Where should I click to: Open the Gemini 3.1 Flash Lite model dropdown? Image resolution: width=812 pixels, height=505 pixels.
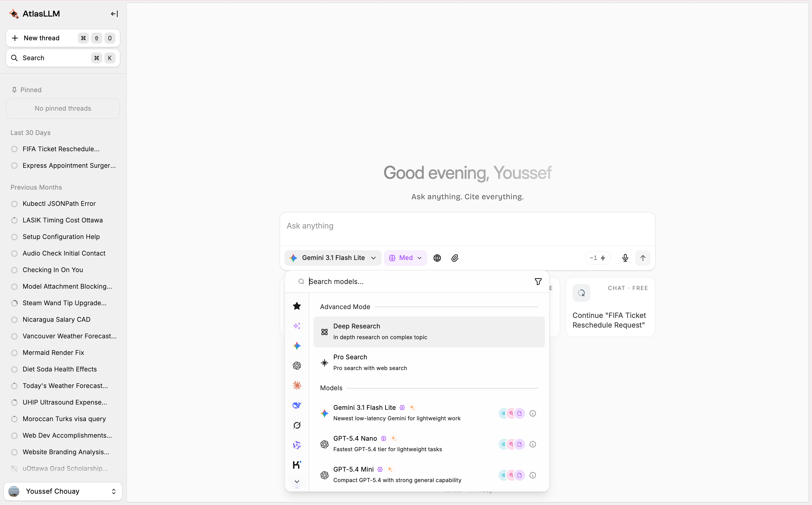pyautogui.click(x=333, y=258)
